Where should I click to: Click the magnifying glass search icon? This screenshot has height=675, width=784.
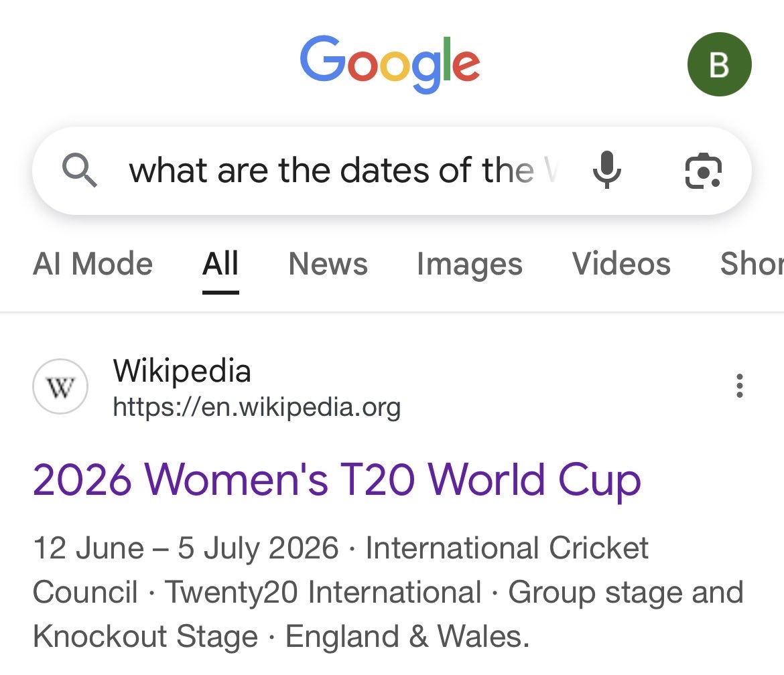tap(80, 170)
